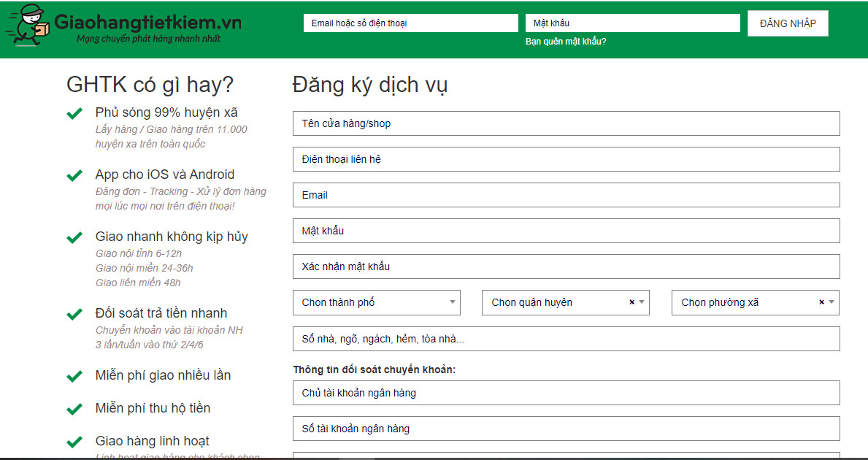Click the "Số tài khoản ngân hàng" field

[x=566, y=428]
